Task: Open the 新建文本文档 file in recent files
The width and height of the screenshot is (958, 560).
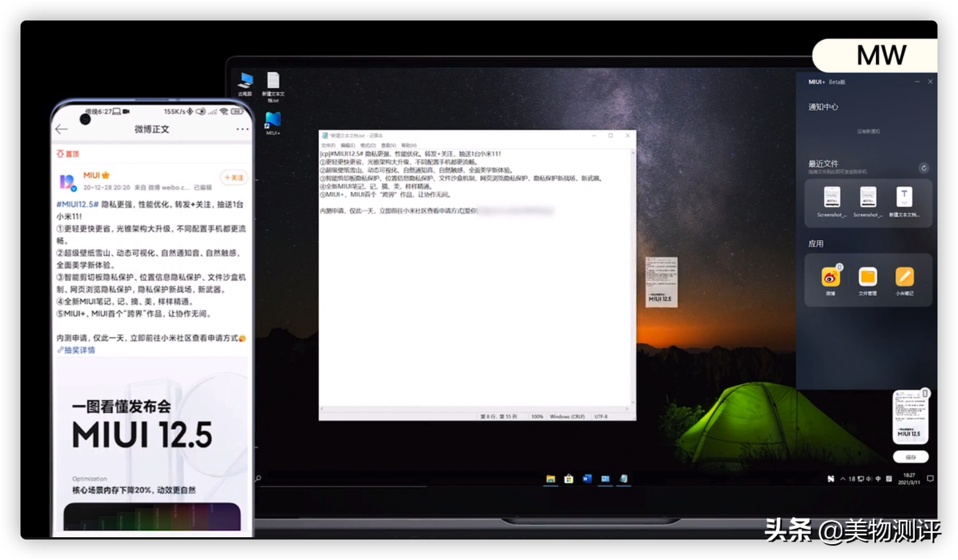Action: click(904, 202)
